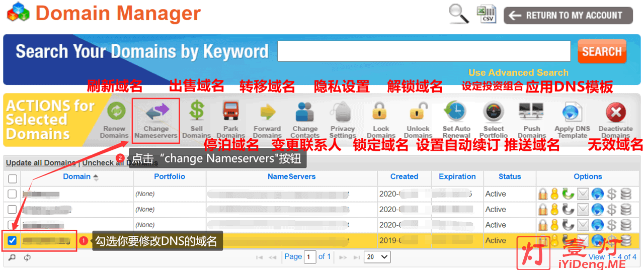The height and width of the screenshot is (270, 644).
Task: Uncheck the checkbox in the highlighted yellow row
Action: click(13, 240)
